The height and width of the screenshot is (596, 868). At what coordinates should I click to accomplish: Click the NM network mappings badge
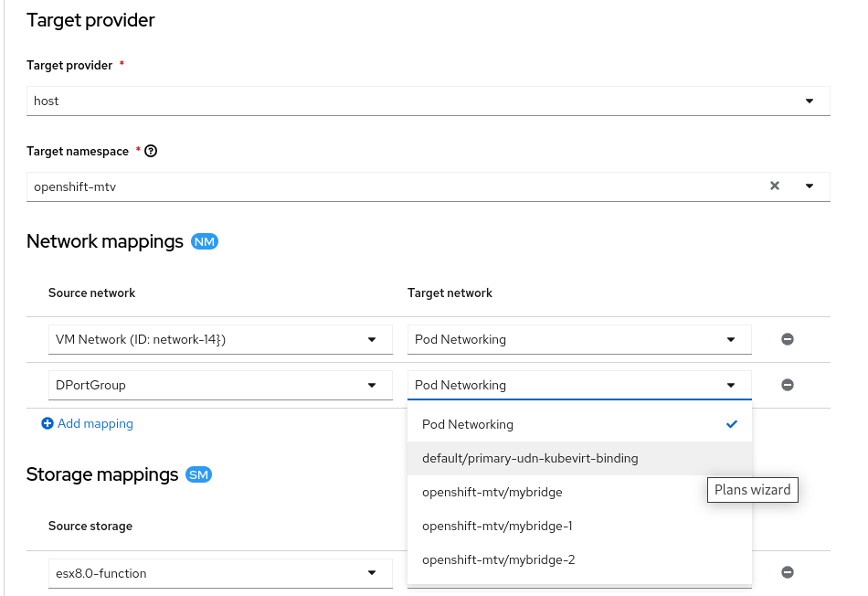(x=205, y=242)
